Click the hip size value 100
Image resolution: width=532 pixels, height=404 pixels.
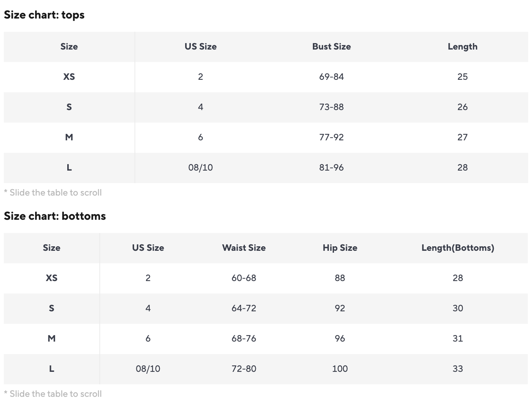pos(340,369)
